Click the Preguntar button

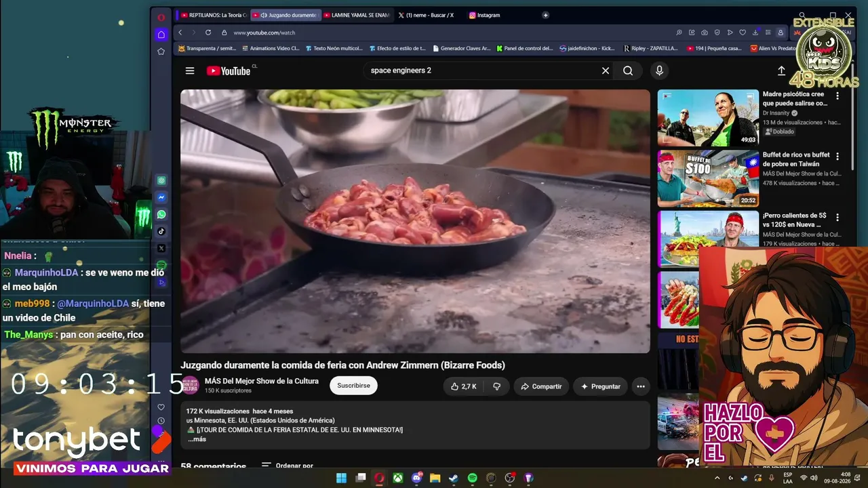click(x=600, y=386)
